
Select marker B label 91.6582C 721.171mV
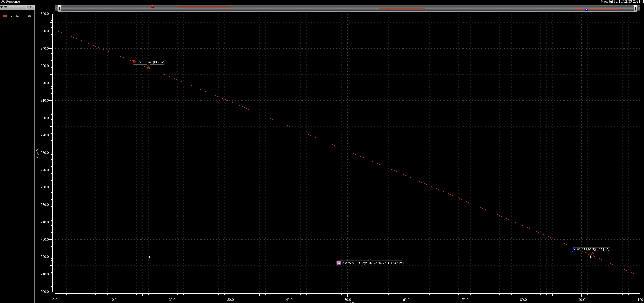pyautogui.click(x=593, y=250)
